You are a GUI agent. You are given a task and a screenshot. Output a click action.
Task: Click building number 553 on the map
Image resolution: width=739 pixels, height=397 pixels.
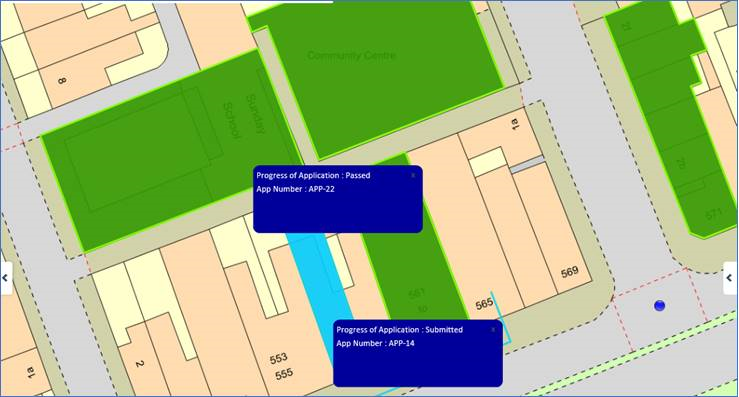click(279, 359)
